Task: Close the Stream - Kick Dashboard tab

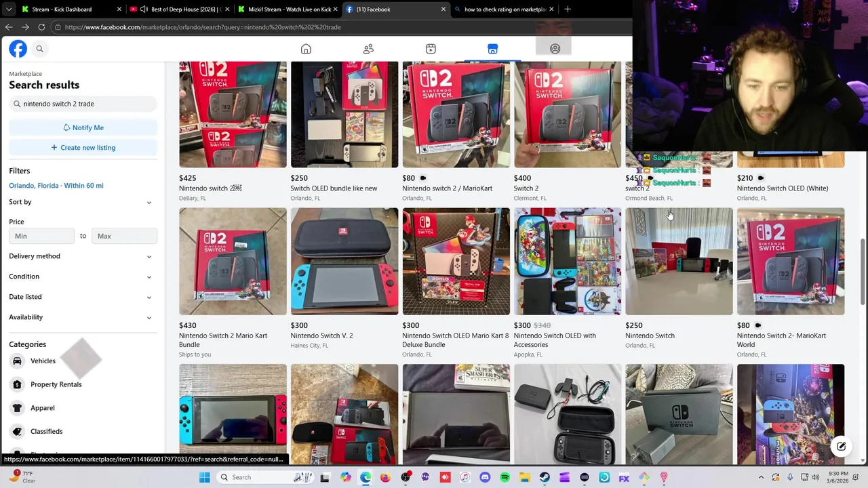Action: pyautogui.click(x=119, y=9)
